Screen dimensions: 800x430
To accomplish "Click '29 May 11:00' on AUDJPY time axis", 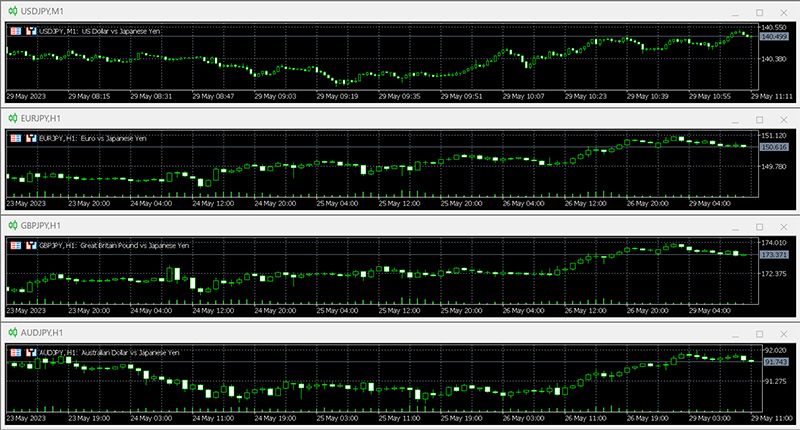I will coord(772,418).
